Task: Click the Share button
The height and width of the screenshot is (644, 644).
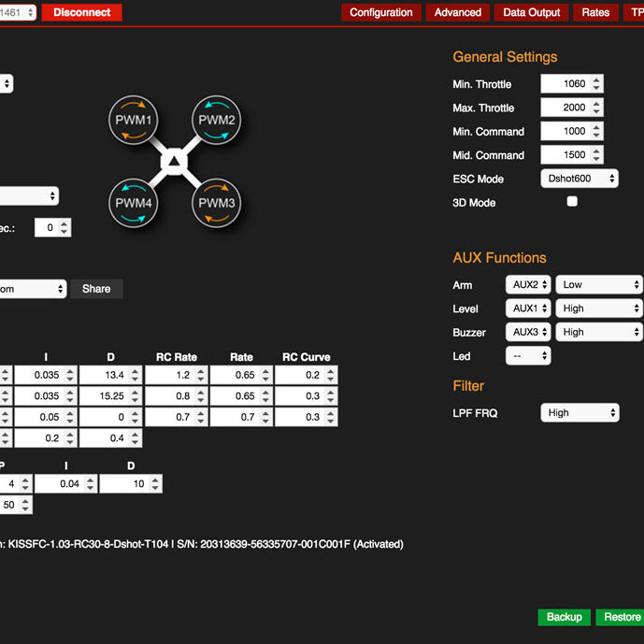Action: click(x=96, y=289)
